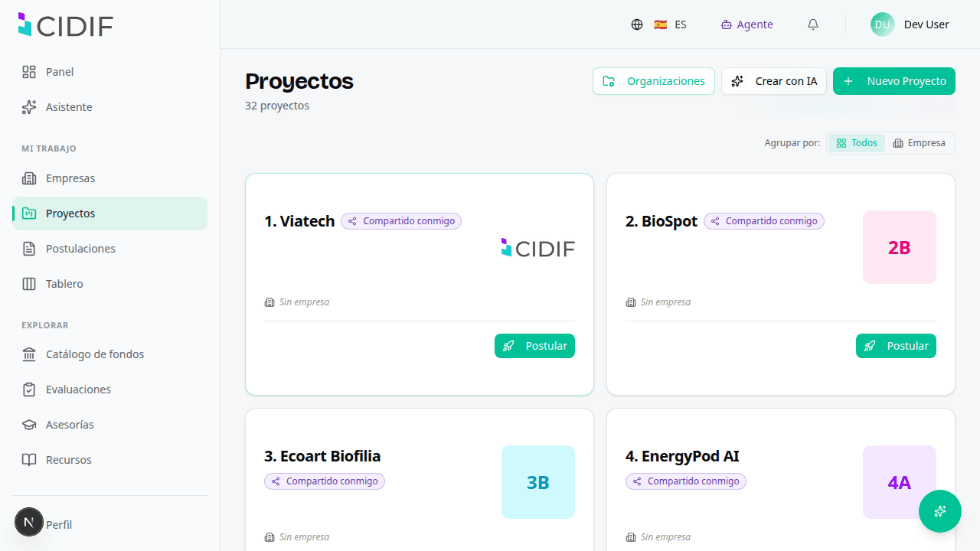Click the Crear con IA button
980x551 pixels.
pos(774,81)
